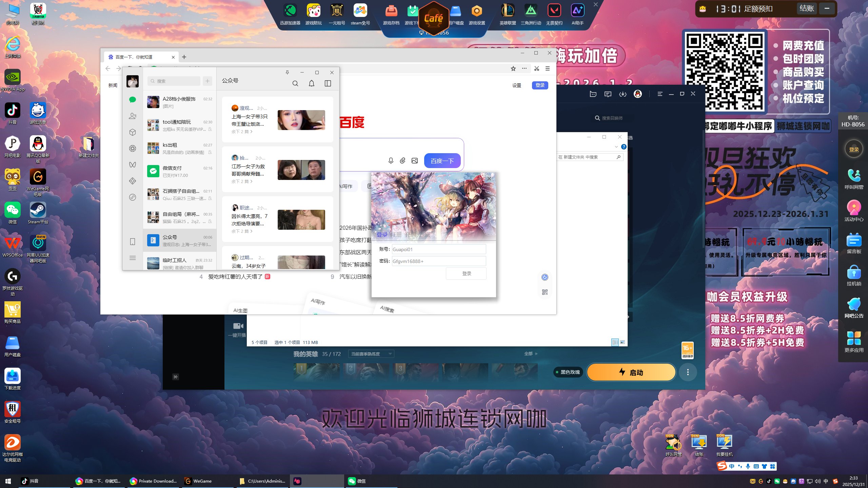Open WeGame download manager icon

(x=623, y=94)
